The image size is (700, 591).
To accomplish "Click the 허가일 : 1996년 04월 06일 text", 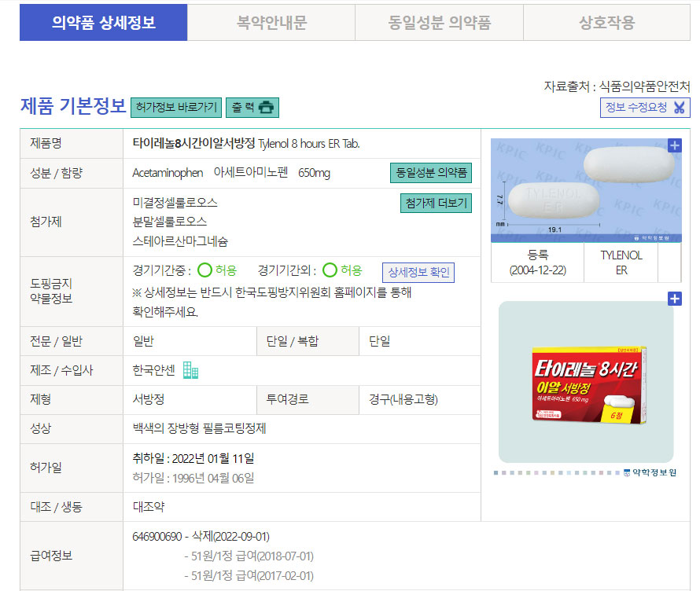I will pos(193,478).
